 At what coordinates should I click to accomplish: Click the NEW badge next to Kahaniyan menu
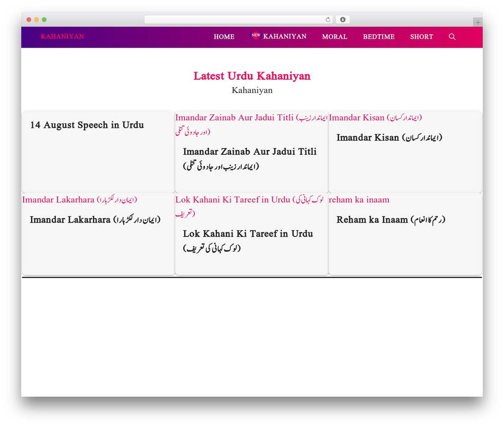point(256,35)
